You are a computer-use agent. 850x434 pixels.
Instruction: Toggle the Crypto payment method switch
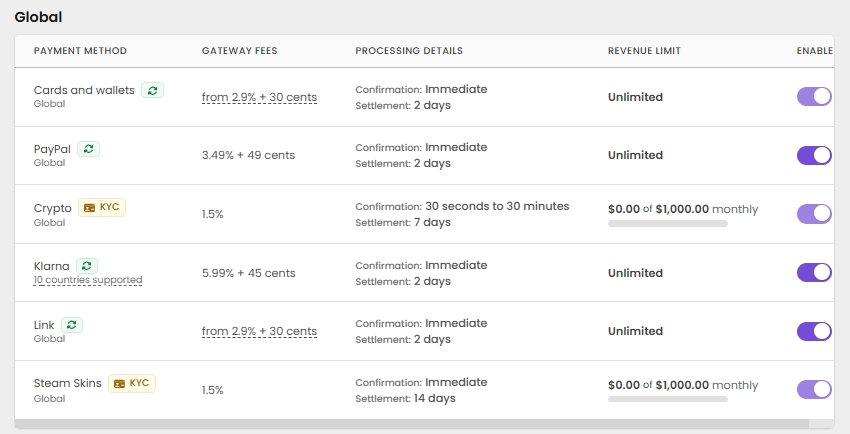pyautogui.click(x=814, y=214)
